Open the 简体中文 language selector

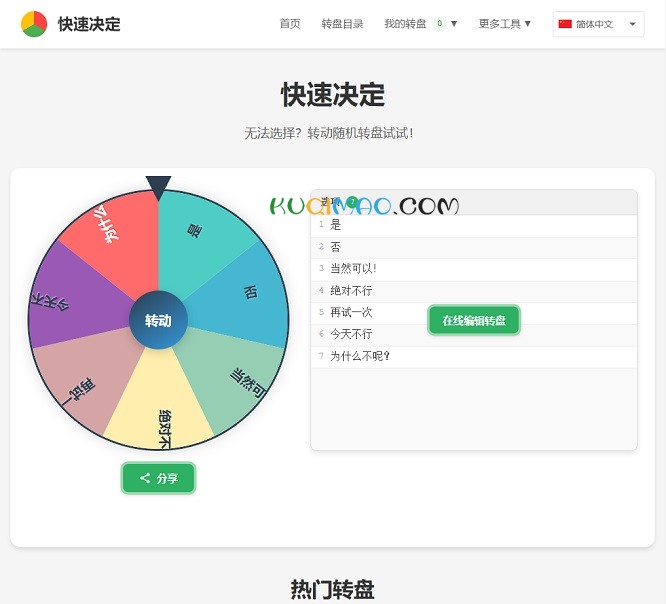(598, 24)
